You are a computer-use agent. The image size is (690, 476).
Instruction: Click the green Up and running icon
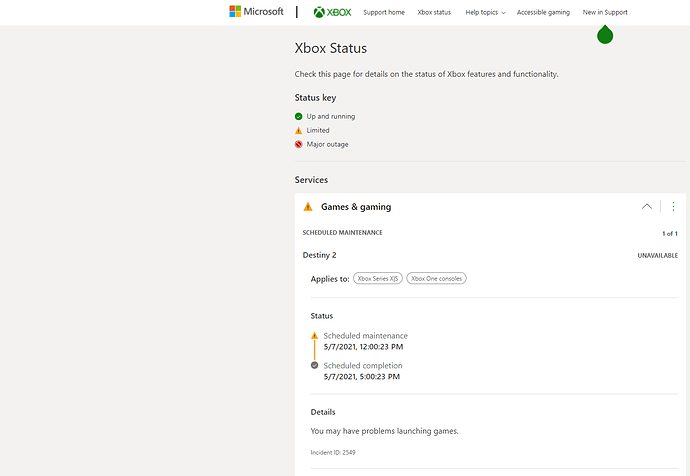click(299, 116)
